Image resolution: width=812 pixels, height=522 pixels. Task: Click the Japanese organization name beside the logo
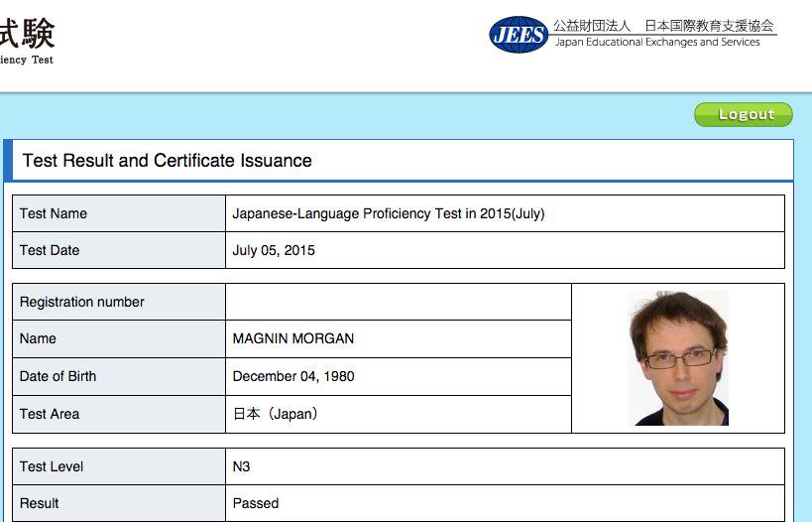click(x=663, y=26)
